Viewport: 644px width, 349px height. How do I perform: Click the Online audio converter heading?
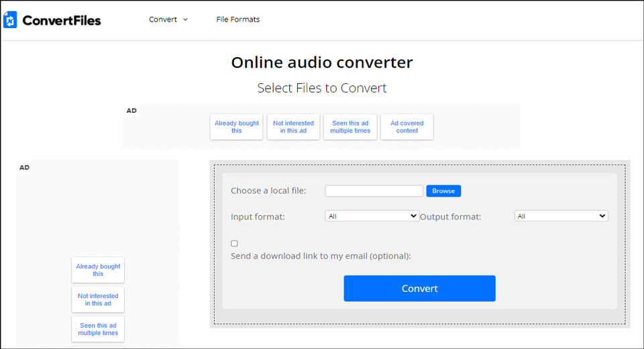[322, 62]
